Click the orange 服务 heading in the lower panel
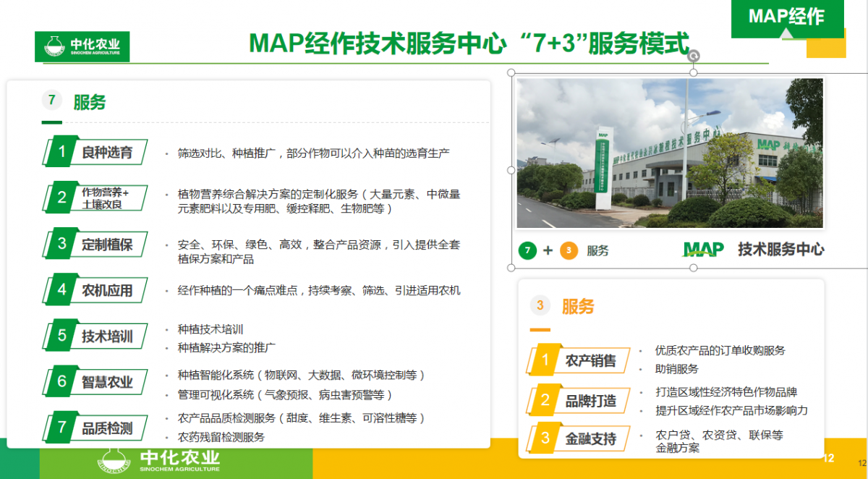The width and height of the screenshot is (868, 479). click(x=577, y=307)
